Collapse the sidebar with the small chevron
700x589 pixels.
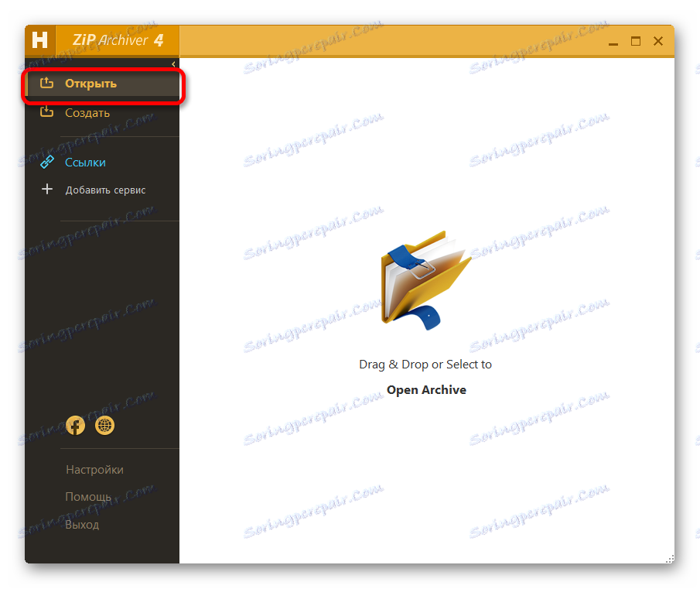[173, 64]
